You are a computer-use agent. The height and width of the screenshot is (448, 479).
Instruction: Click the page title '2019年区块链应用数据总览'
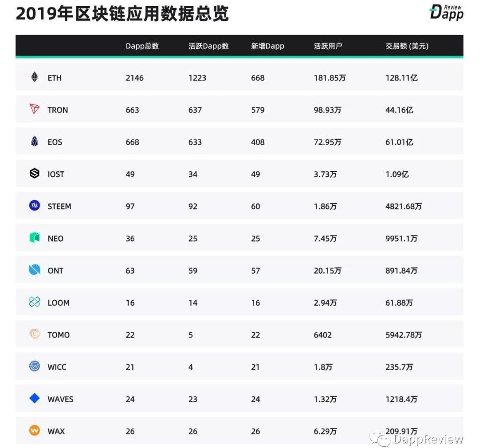point(122,14)
